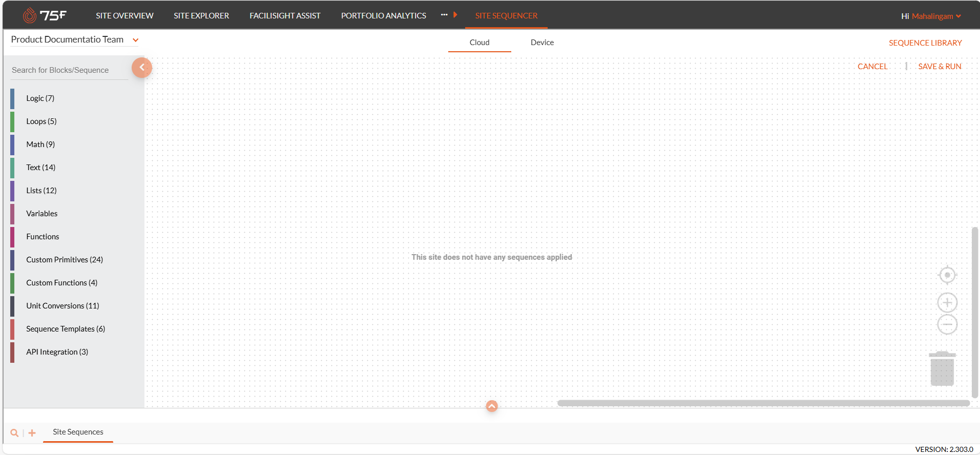Image resolution: width=980 pixels, height=455 pixels.
Task: Expand the Custom Primitives (24) block category
Action: [x=65, y=260]
